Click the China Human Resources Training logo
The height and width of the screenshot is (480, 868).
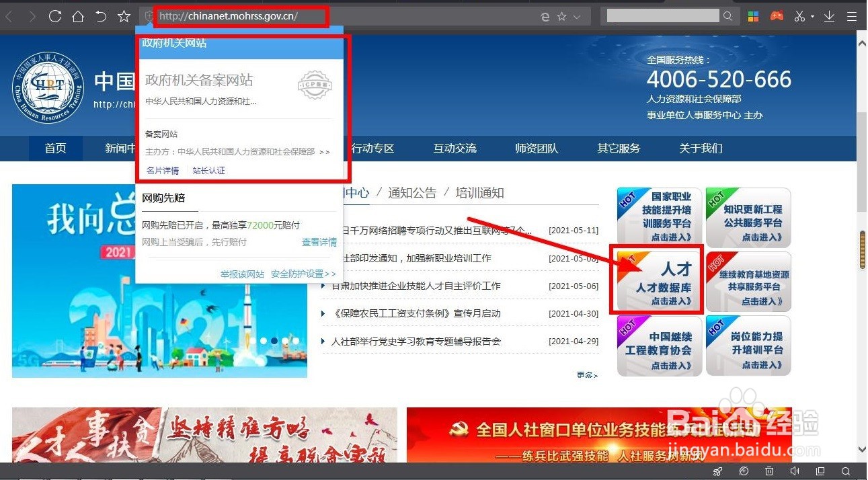(48, 88)
